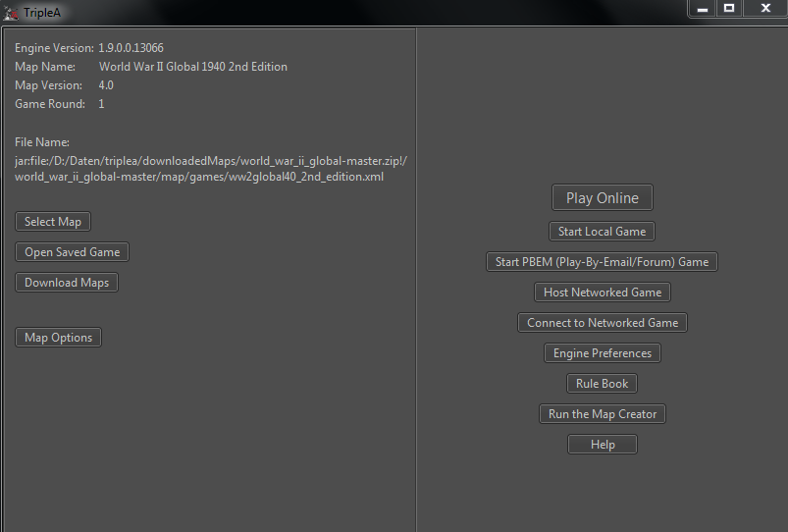The image size is (788, 532).
Task: Click the Game Round value 1
Action: pos(101,104)
